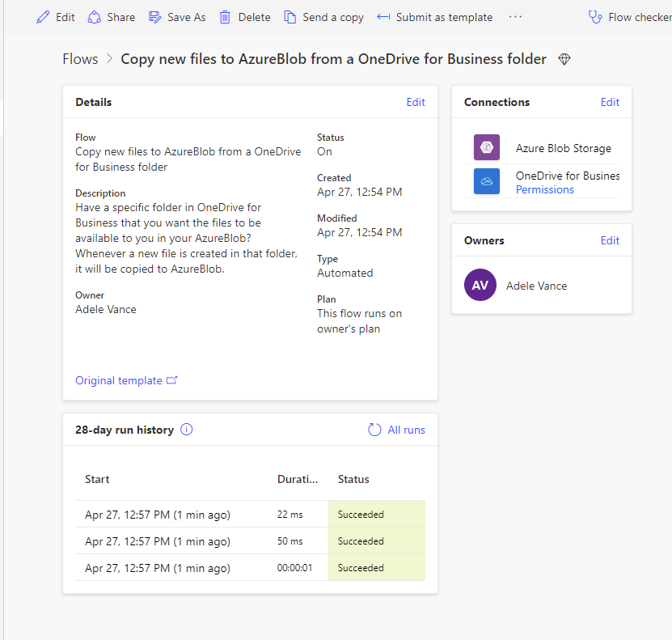Click the run history info icon
This screenshot has width=672, height=640.
click(x=187, y=430)
